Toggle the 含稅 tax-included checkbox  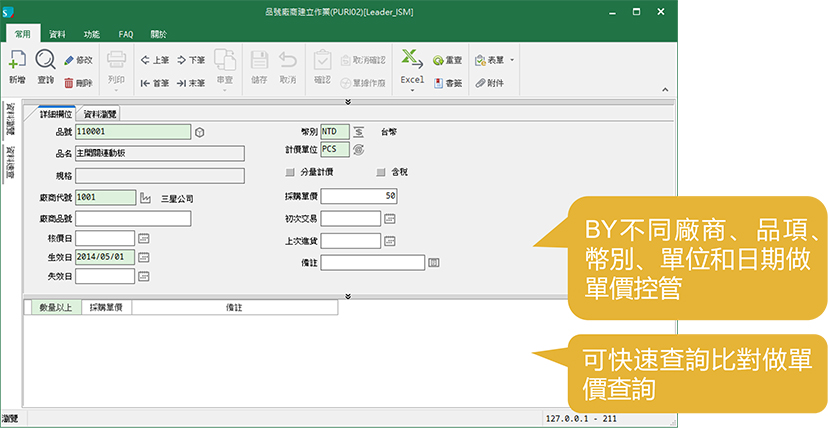click(x=380, y=172)
